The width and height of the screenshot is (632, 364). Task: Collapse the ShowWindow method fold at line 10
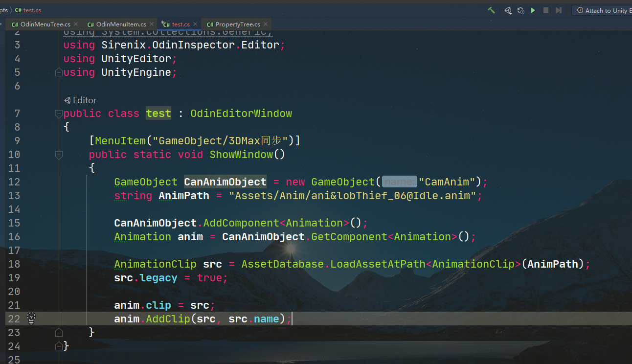[x=59, y=155]
